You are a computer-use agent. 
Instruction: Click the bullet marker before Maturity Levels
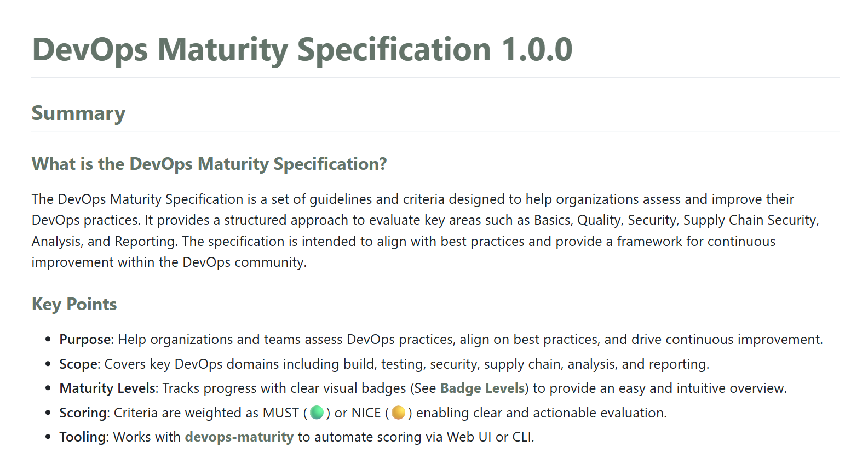48,388
